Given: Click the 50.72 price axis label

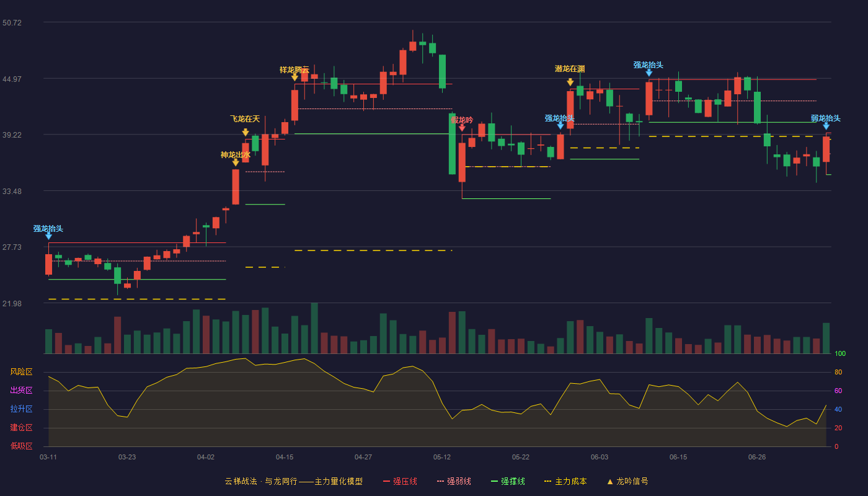Looking at the screenshot, I should [x=12, y=23].
